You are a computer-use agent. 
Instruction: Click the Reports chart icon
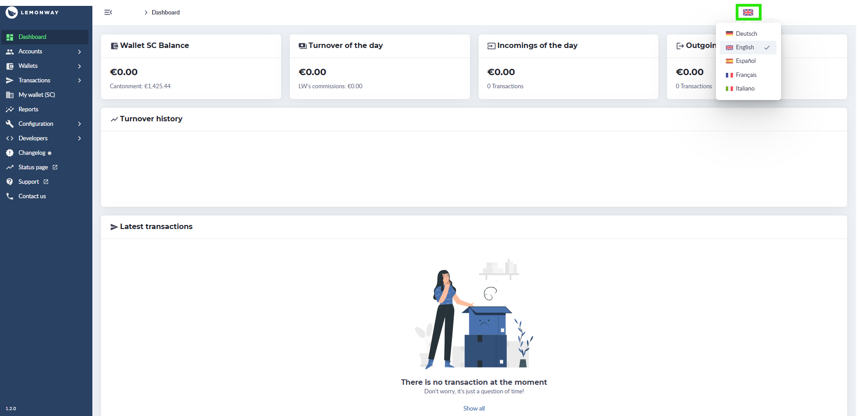(10, 110)
